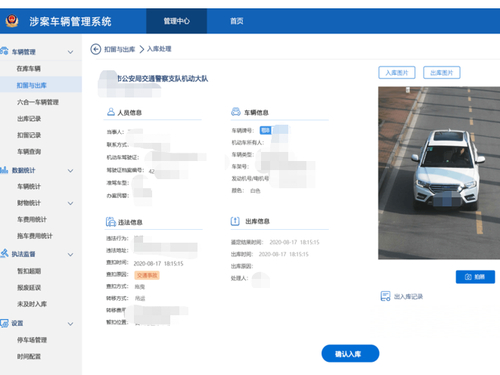Viewport: 500px width, 375px height.
Task: Open 在库车辆 in the sidebar
Action: click(x=29, y=69)
